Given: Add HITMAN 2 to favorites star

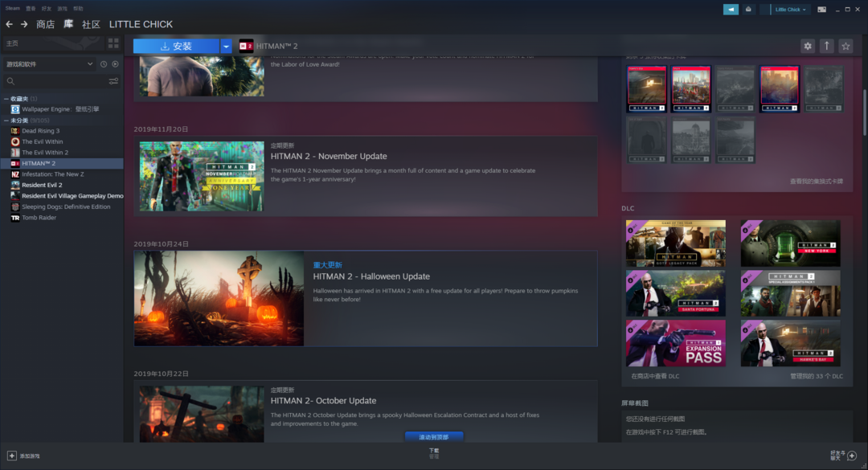Looking at the screenshot, I should point(845,46).
